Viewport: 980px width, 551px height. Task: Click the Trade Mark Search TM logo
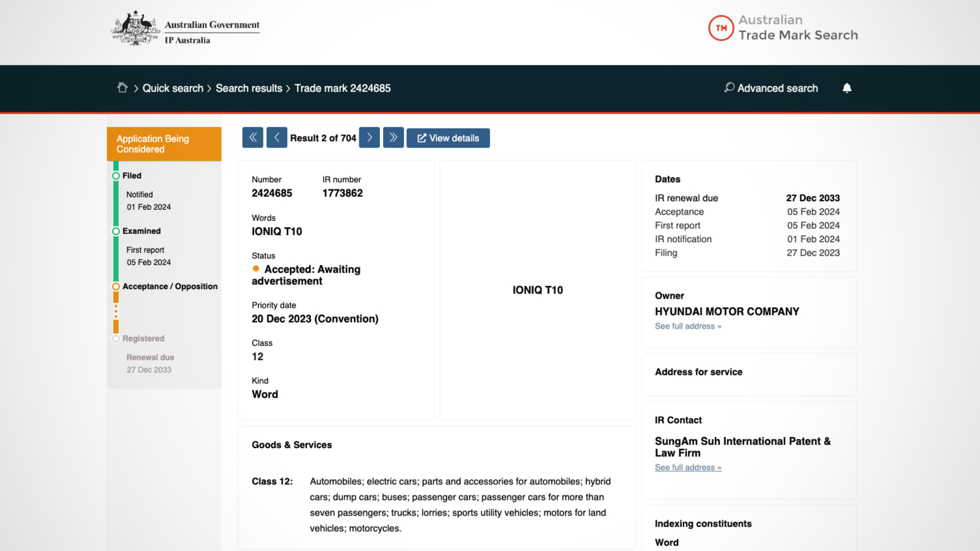tap(721, 28)
